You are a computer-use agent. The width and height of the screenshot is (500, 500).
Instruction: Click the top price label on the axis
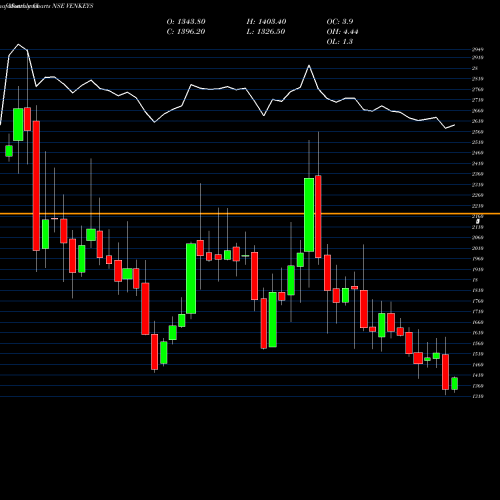[478, 49]
